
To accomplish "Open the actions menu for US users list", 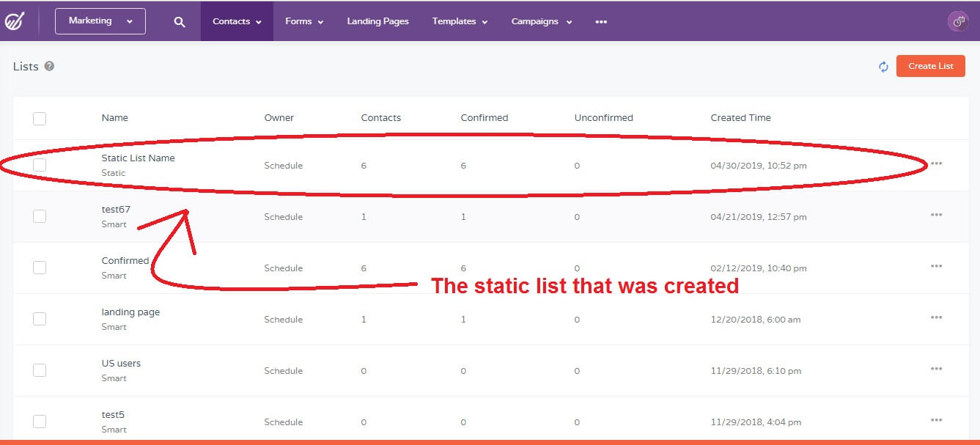I will (936, 369).
